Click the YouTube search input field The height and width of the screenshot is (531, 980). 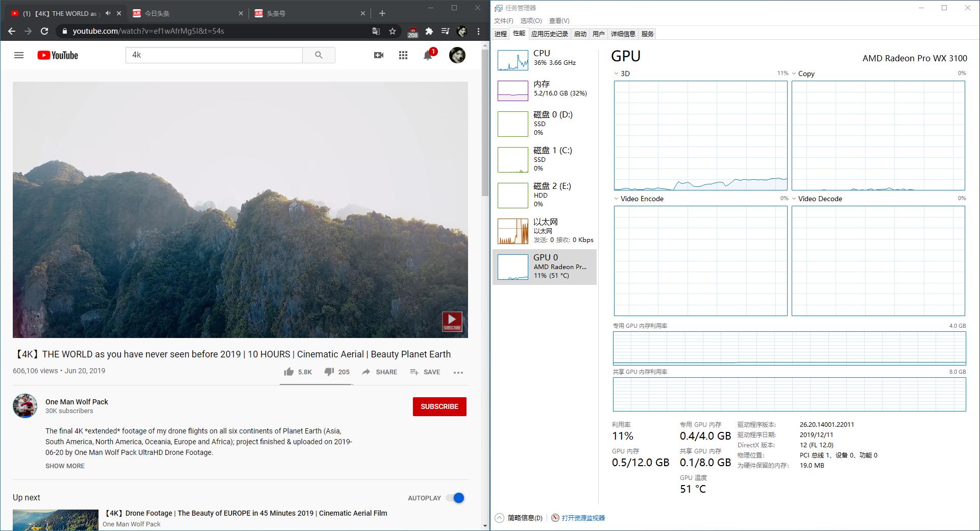214,55
